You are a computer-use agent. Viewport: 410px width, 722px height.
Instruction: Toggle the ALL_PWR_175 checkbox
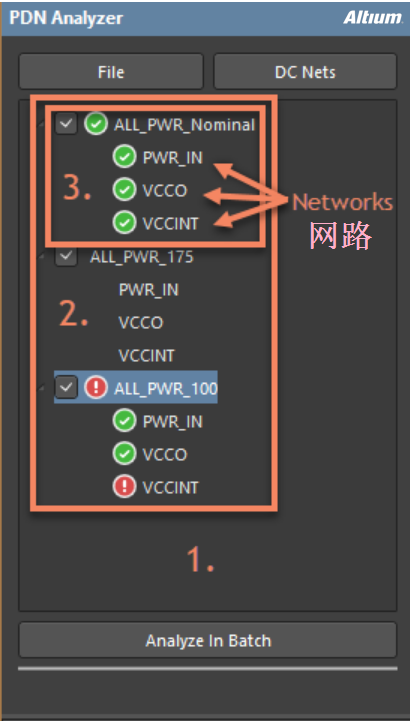click(x=66, y=256)
